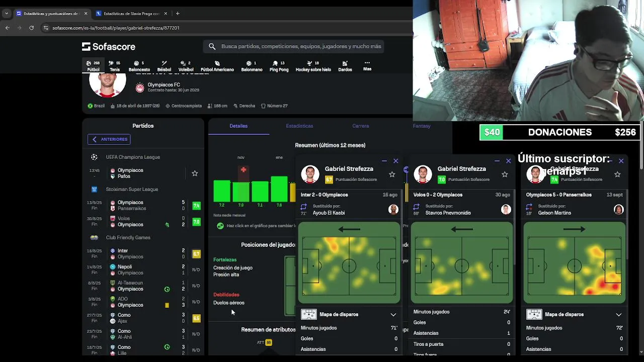Open the Tenis sport section
644x362 pixels.
tap(115, 66)
